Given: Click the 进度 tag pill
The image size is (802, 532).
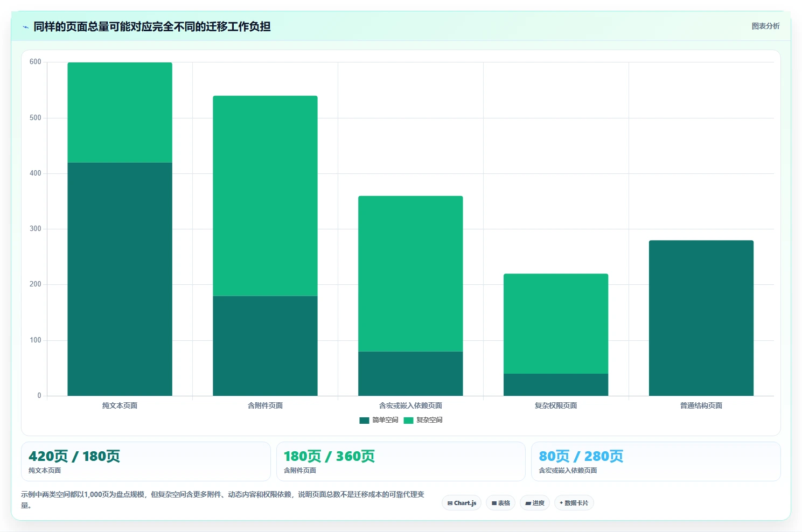Looking at the screenshot, I should [x=535, y=503].
